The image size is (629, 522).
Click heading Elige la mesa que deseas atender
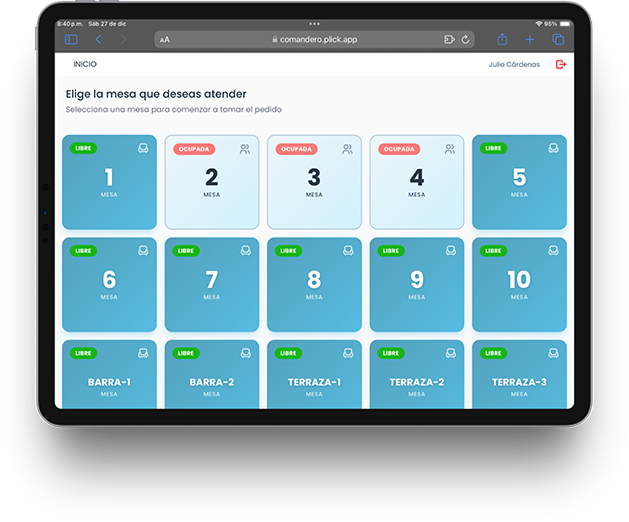156,94
